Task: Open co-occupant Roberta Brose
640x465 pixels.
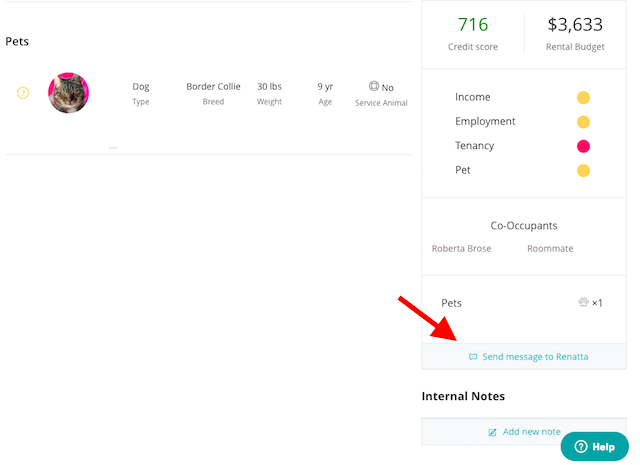Action: click(x=461, y=248)
